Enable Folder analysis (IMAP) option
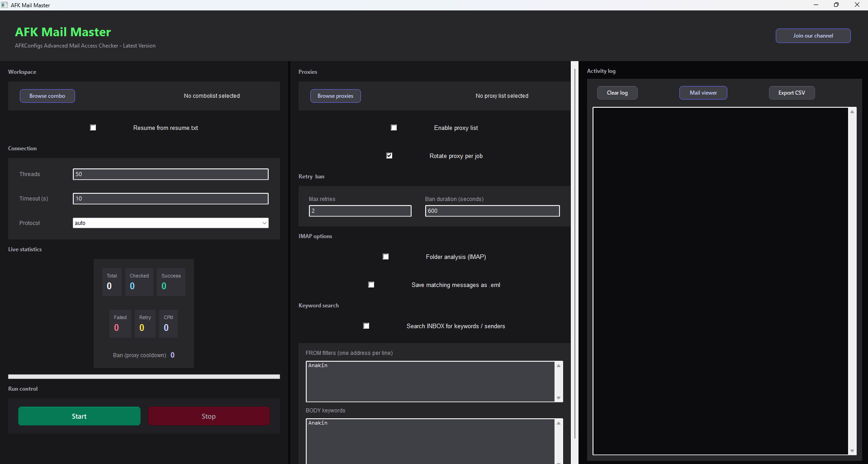Screen dimensions: 868x464 [x=386, y=257]
